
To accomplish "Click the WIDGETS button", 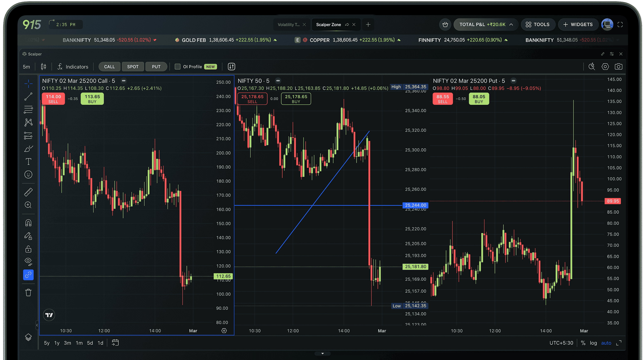I will tap(578, 24).
